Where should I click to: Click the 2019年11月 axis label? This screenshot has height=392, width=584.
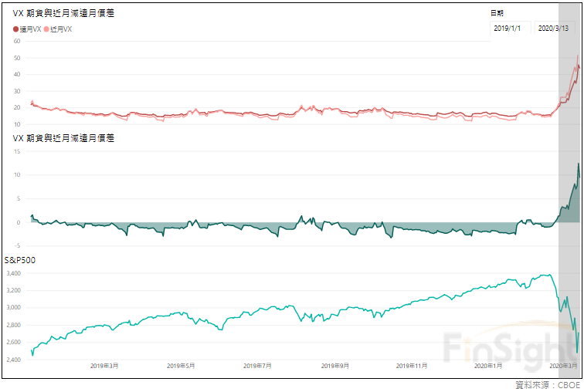pyautogui.click(x=410, y=365)
